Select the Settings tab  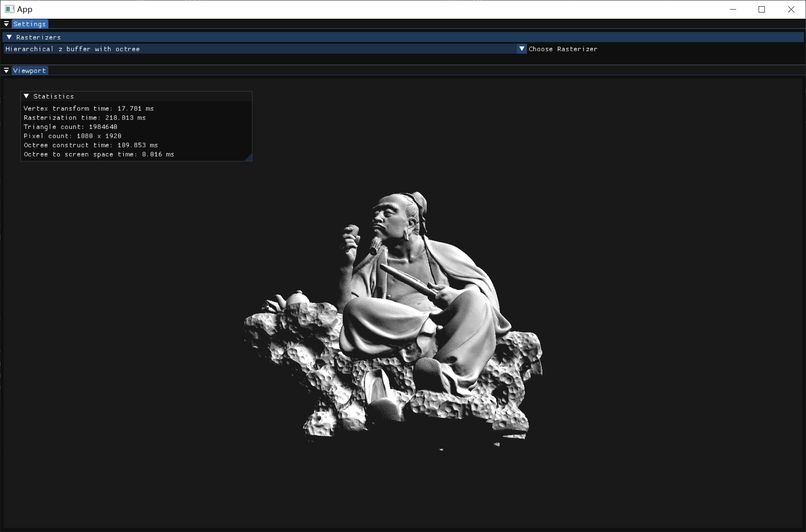click(x=30, y=24)
